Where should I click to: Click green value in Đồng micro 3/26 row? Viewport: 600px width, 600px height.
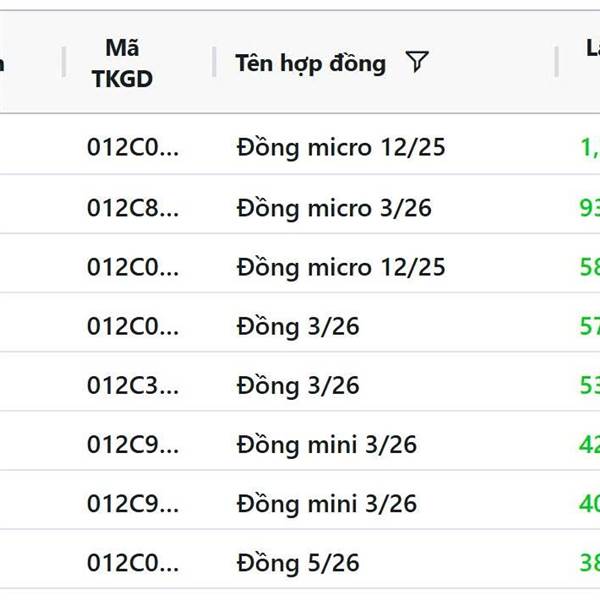pos(589,208)
